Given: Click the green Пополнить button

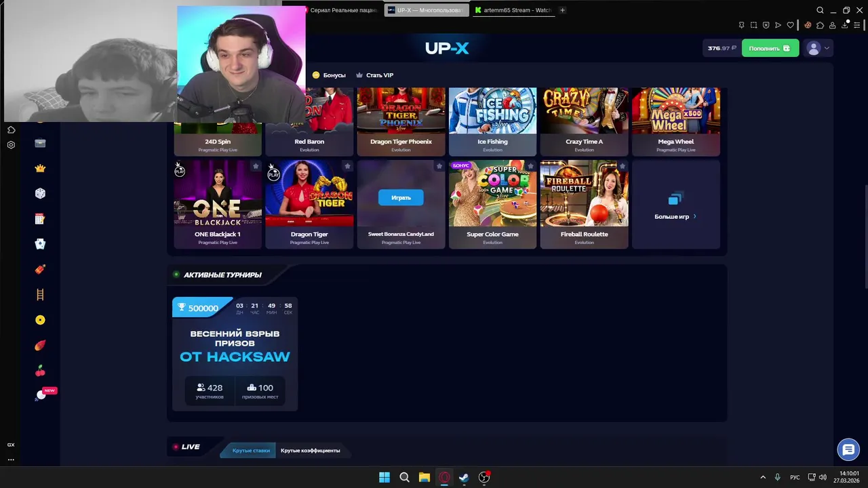Looking at the screenshot, I should pos(770,48).
